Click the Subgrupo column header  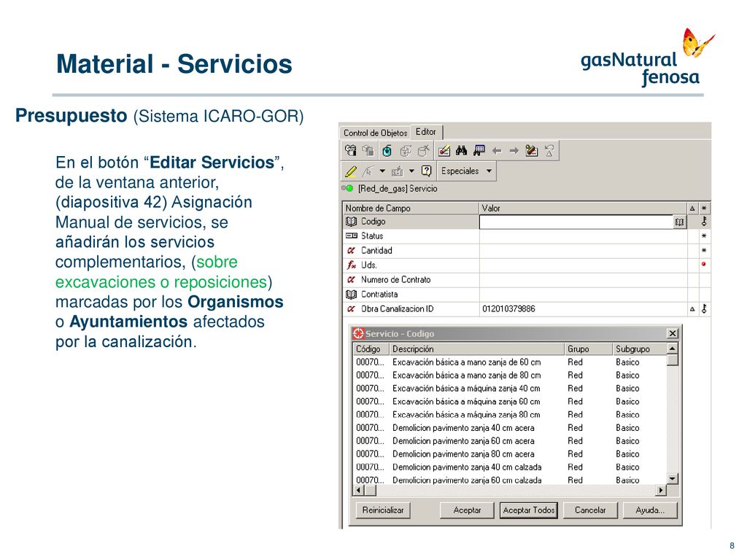click(x=639, y=349)
